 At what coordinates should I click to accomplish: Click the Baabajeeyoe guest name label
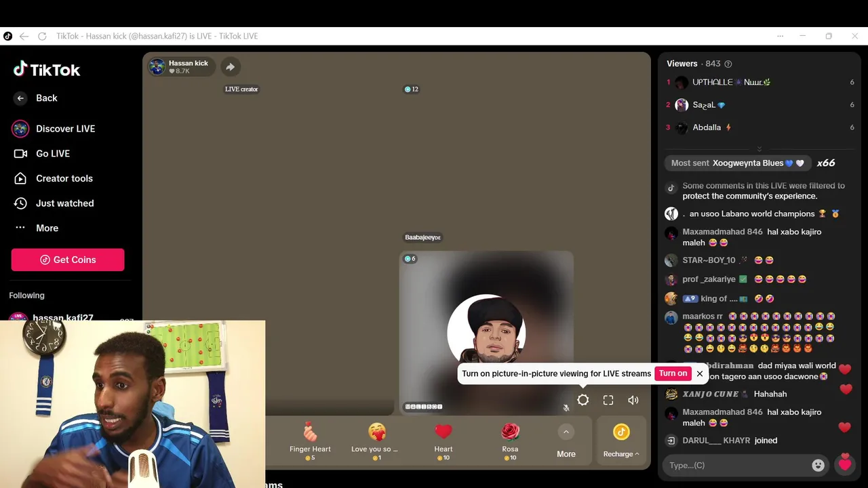[423, 237]
